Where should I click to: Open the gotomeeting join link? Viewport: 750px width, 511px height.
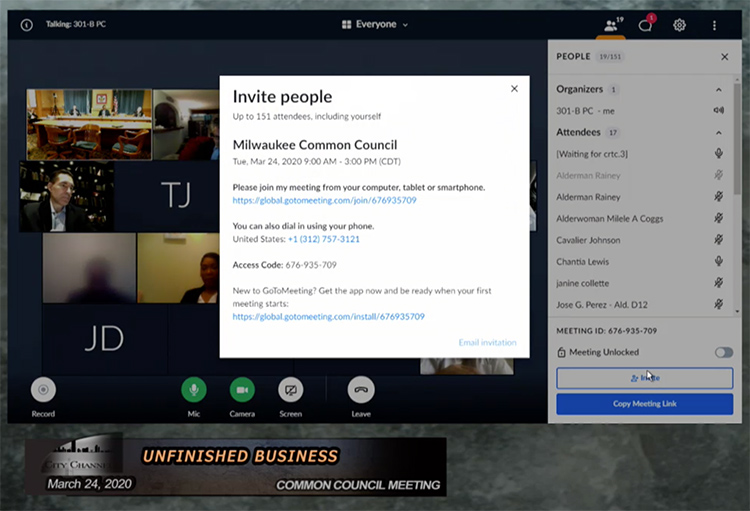(x=324, y=200)
